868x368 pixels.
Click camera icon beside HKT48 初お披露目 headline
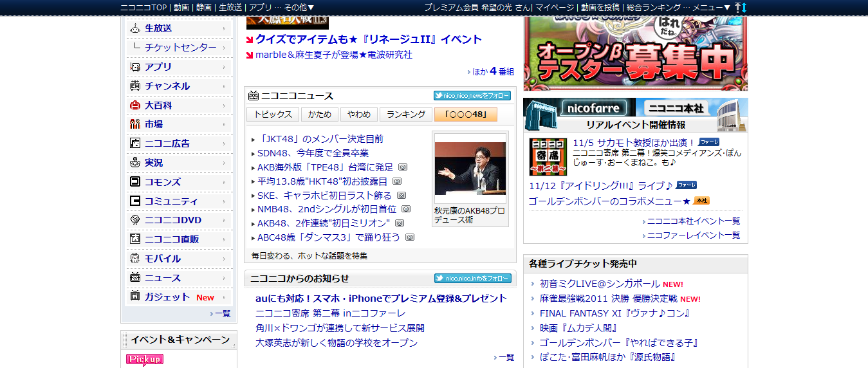[x=397, y=181]
